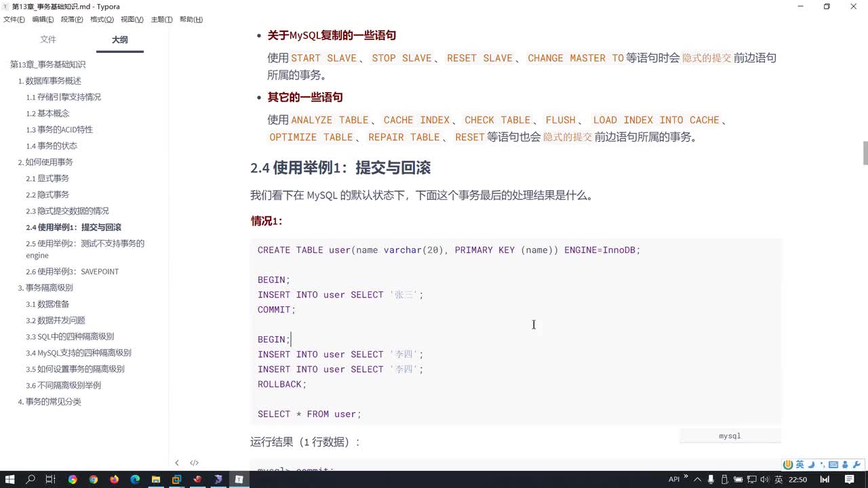This screenshot has width=868, height=488.
Task: Open outline entry 3.3 SQL中的四种隔离级别
Action: click(x=70, y=337)
